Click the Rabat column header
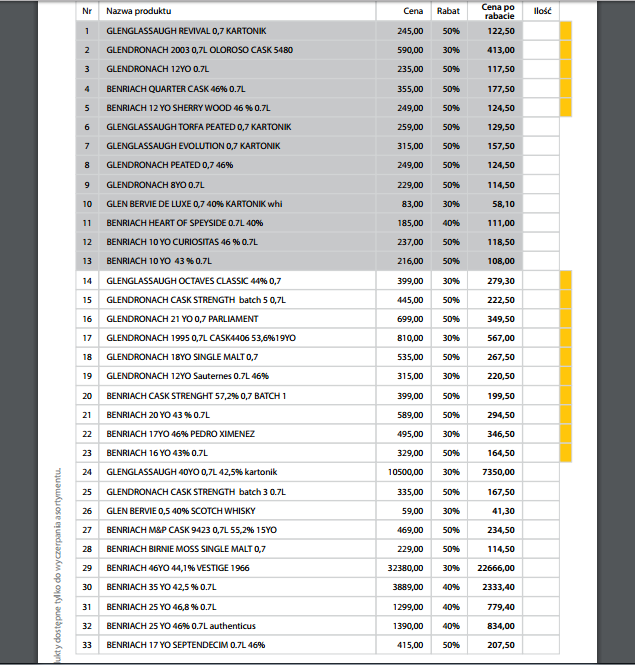The height and width of the screenshot is (665, 635). pyautogui.click(x=448, y=12)
